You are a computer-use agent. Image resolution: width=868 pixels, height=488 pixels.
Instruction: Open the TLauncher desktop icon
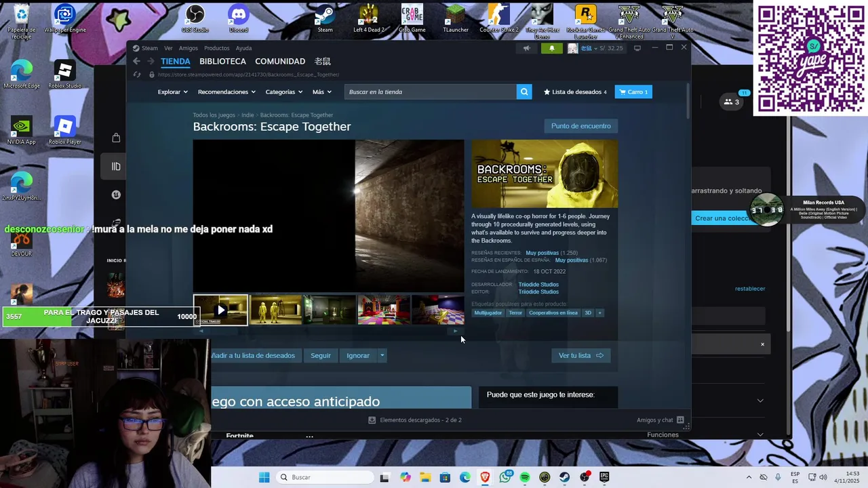[x=456, y=19]
